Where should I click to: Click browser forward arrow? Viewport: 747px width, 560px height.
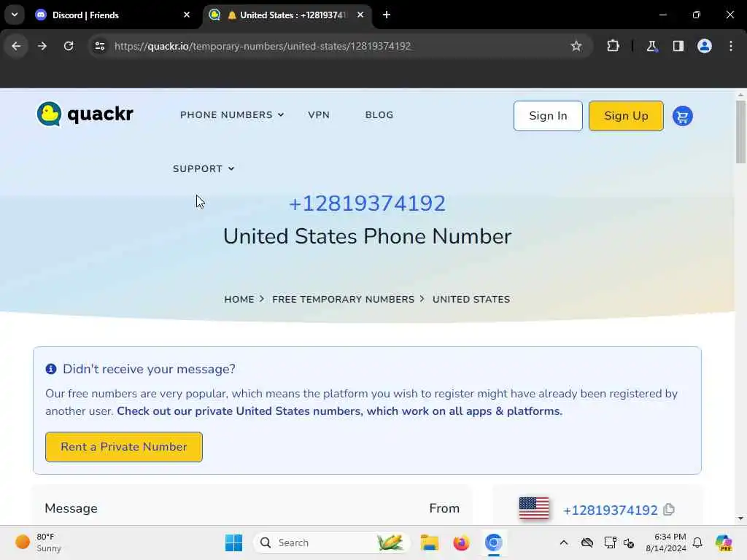(x=42, y=46)
